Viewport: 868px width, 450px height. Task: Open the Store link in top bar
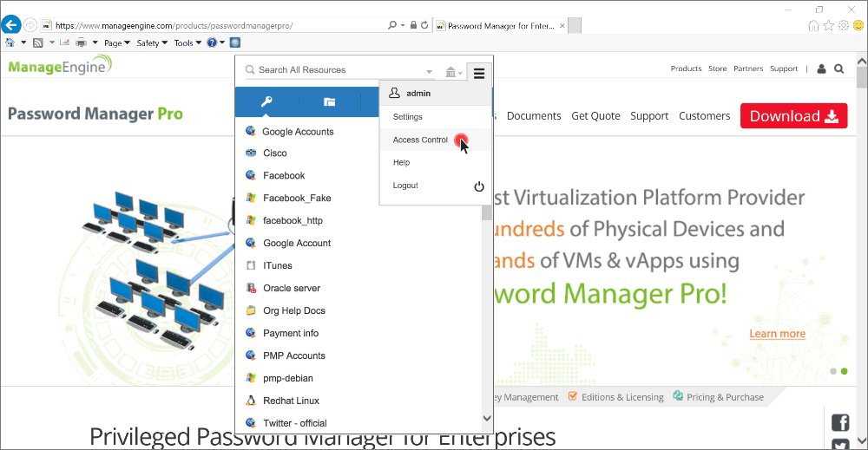coord(718,68)
